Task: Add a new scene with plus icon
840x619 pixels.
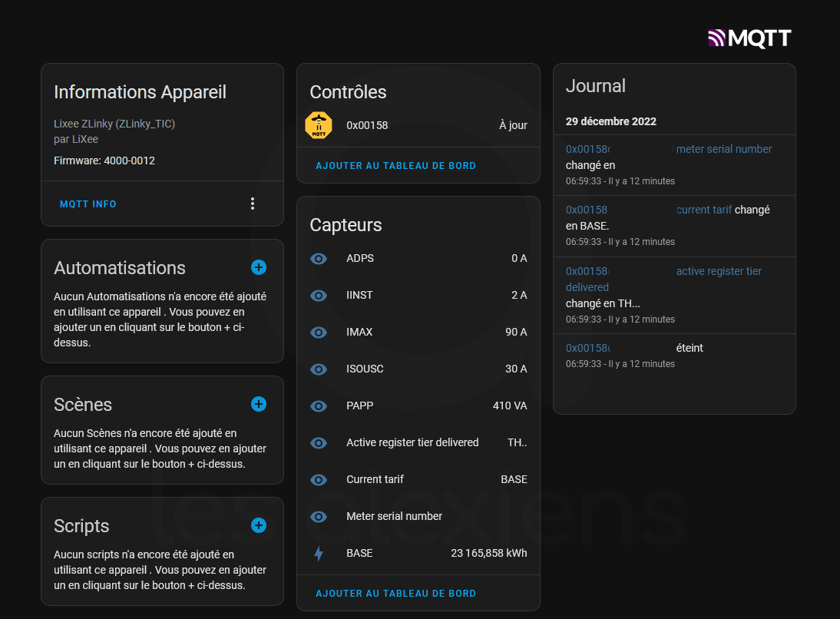Action: click(259, 404)
